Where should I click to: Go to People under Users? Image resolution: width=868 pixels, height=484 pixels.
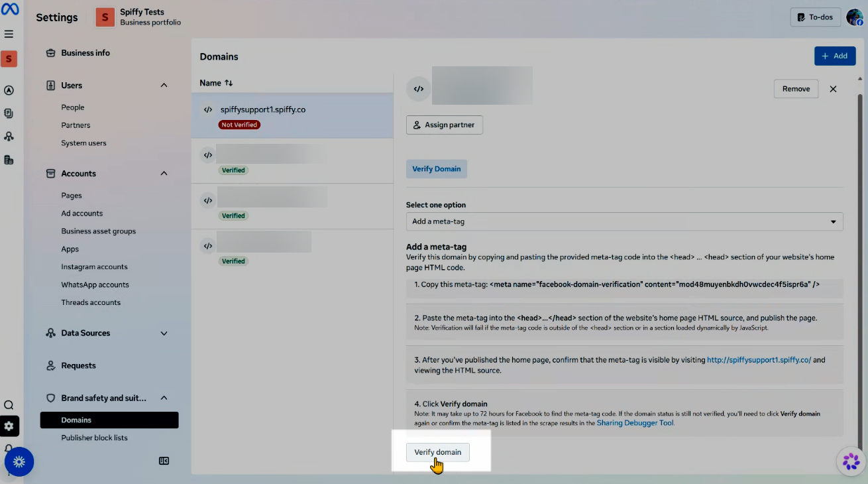coord(73,107)
